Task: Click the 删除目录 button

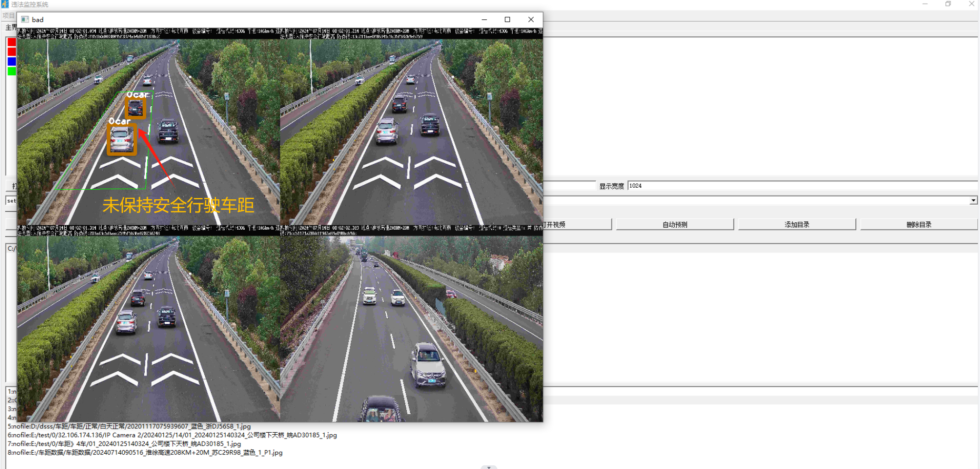Action: tap(919, 225)
